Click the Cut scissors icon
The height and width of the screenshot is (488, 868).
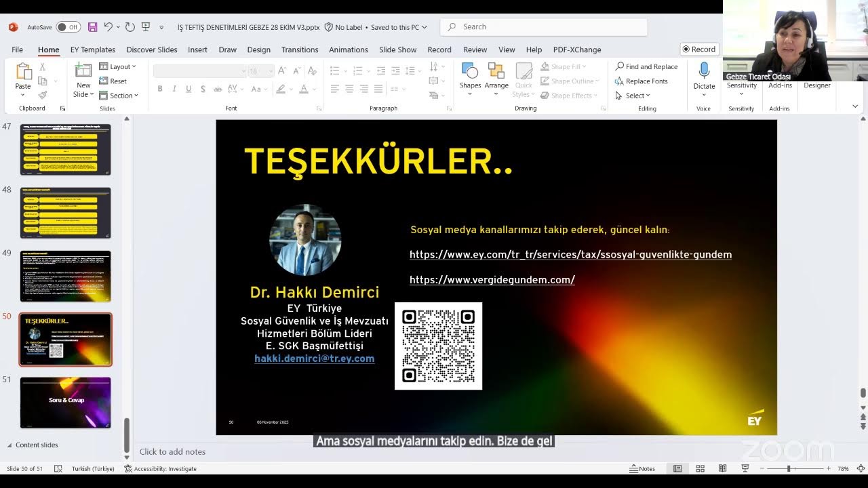coord(42,67)
